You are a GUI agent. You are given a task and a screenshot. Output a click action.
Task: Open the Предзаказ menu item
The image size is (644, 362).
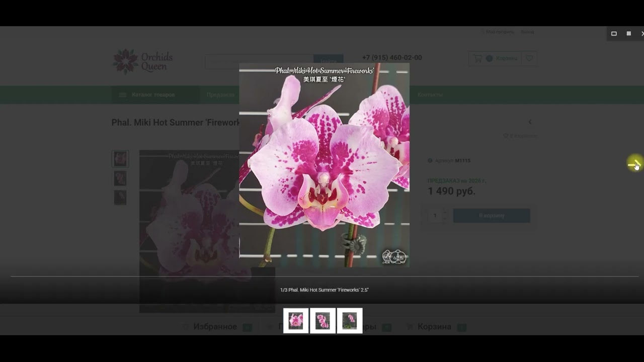click(x=220, y=95)
